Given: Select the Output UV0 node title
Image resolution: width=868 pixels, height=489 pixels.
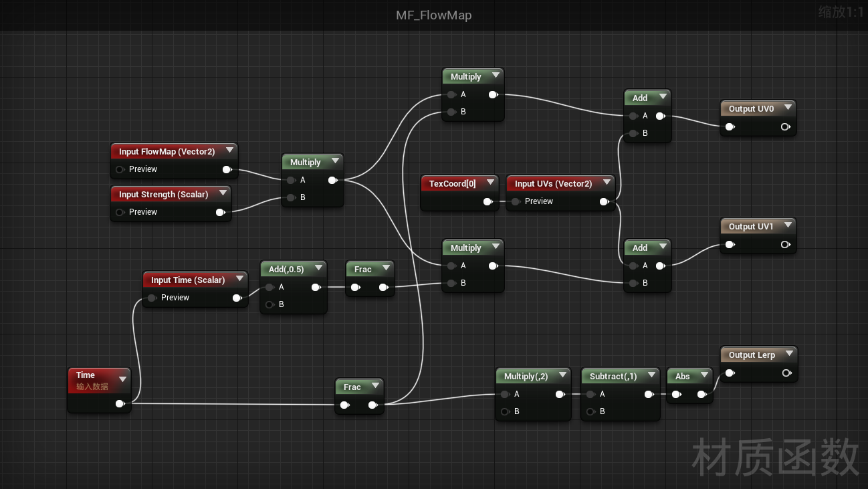Looking at the screenshot, I should click(x=751, y=109).
